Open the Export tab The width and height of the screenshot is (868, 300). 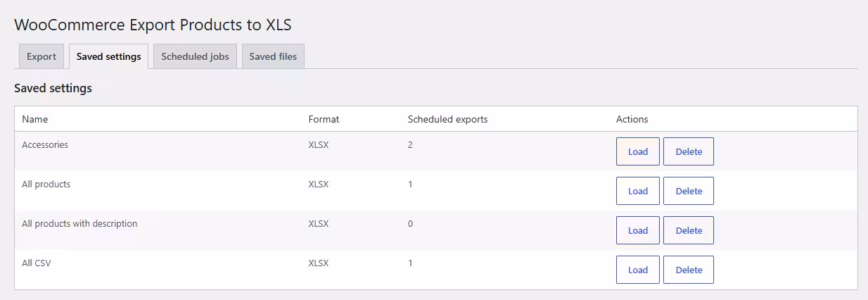point(42,56)
